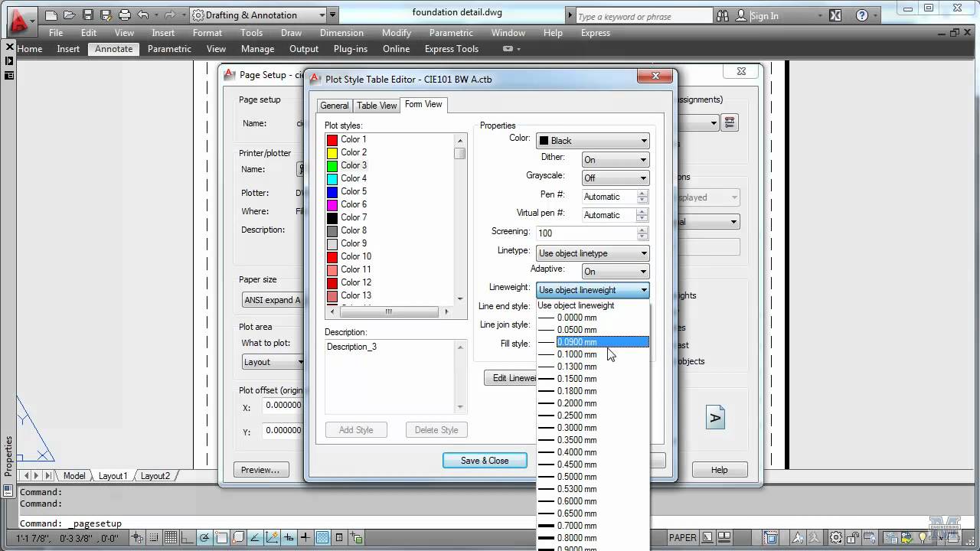Switch to the General tab
Viewport: 980px width, 551px height.
click(335, 106)
